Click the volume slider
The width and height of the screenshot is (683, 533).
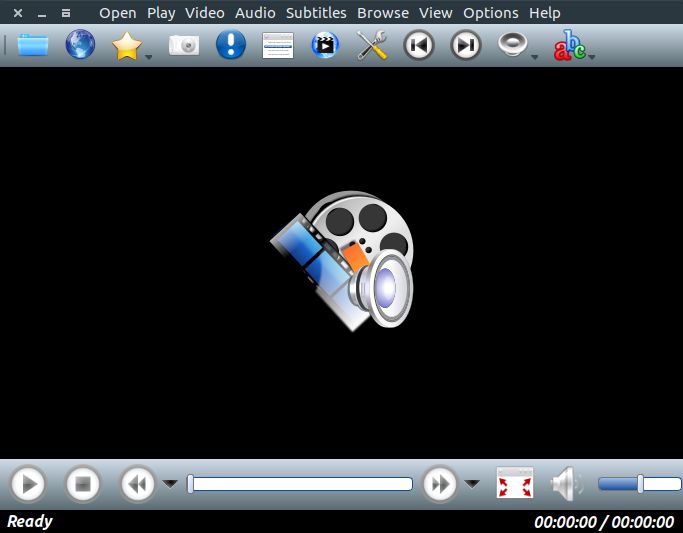coord(639,484)
